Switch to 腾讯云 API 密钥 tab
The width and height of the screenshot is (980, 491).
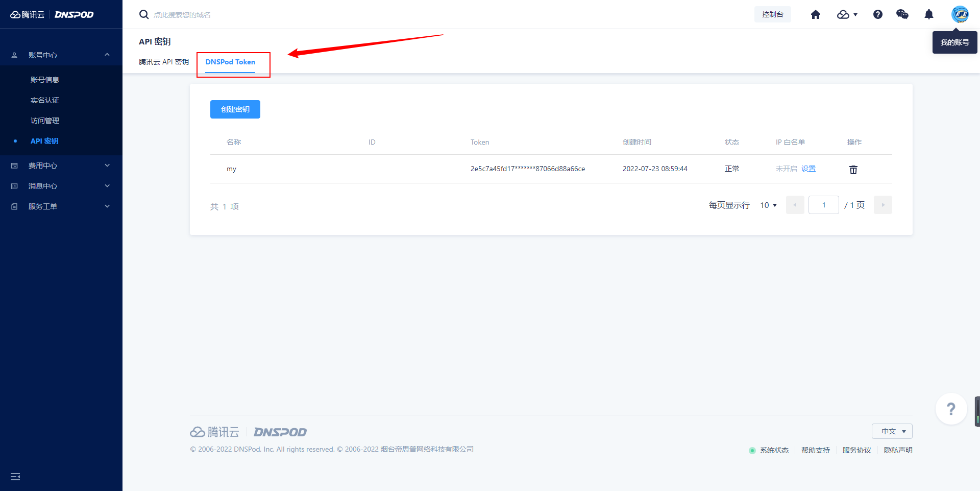[x=164, y=62]
